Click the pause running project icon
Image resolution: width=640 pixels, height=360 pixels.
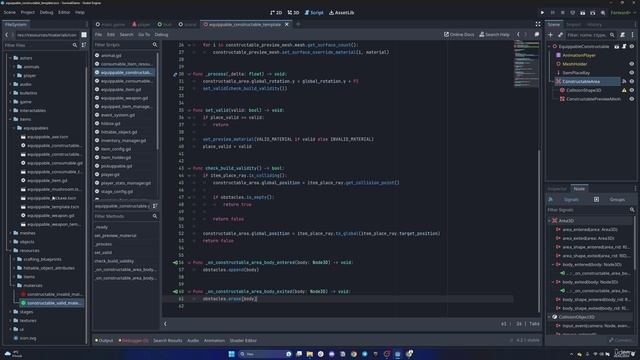pos(553,13)
